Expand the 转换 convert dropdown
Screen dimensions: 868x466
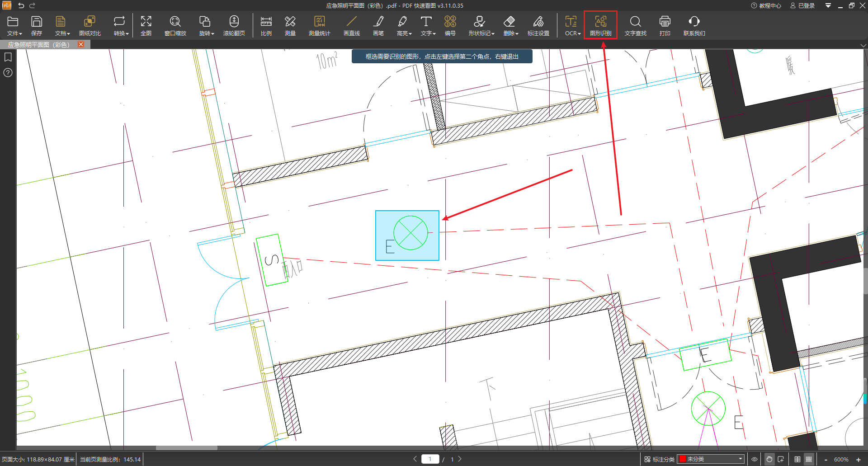(x=121, y=25)
